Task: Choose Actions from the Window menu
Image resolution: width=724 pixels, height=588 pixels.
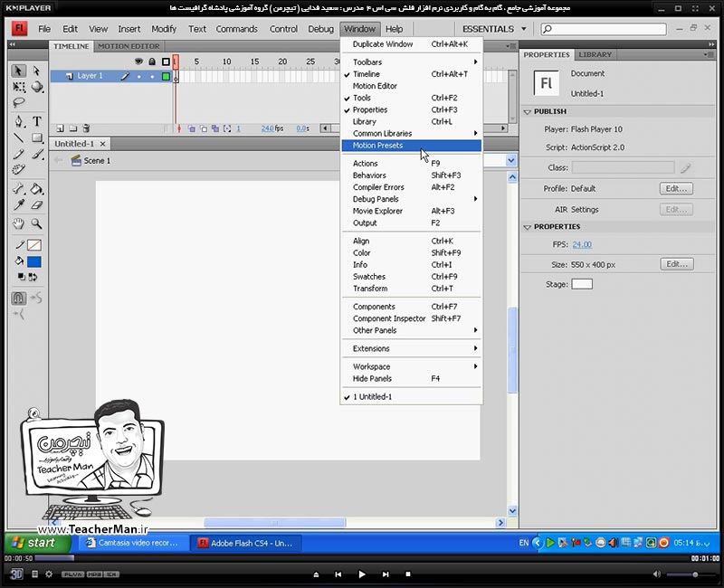Action: pos(411,164)
